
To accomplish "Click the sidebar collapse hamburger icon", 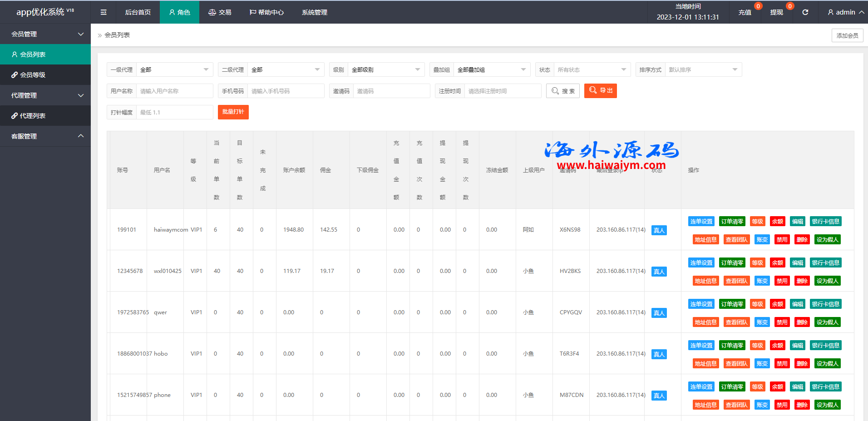I will coord(104,12).
